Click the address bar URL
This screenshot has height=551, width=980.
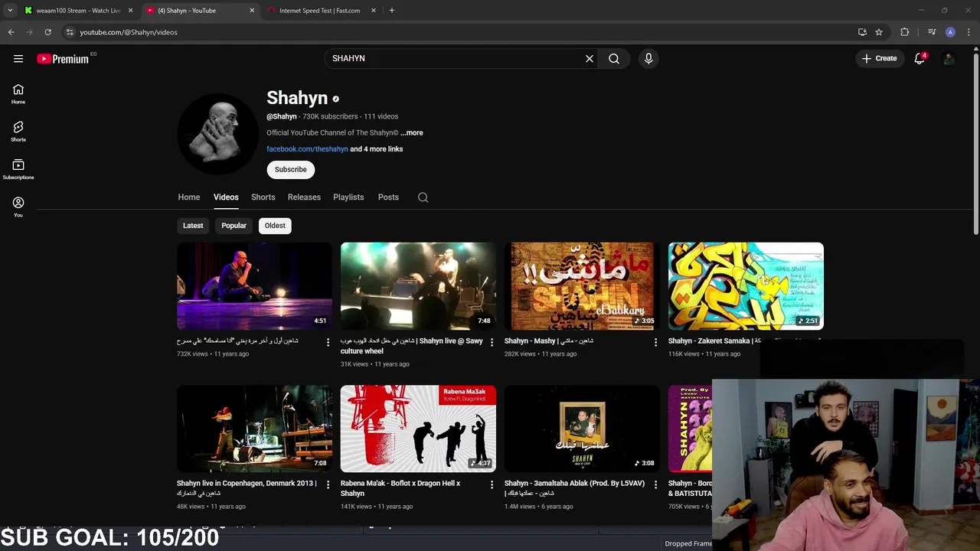(x=129, y=32)
